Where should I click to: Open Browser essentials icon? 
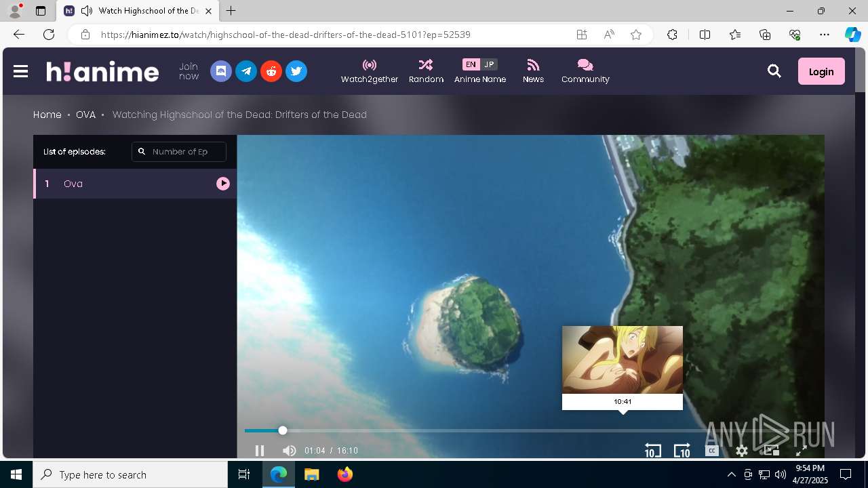[x=795, y=35]
